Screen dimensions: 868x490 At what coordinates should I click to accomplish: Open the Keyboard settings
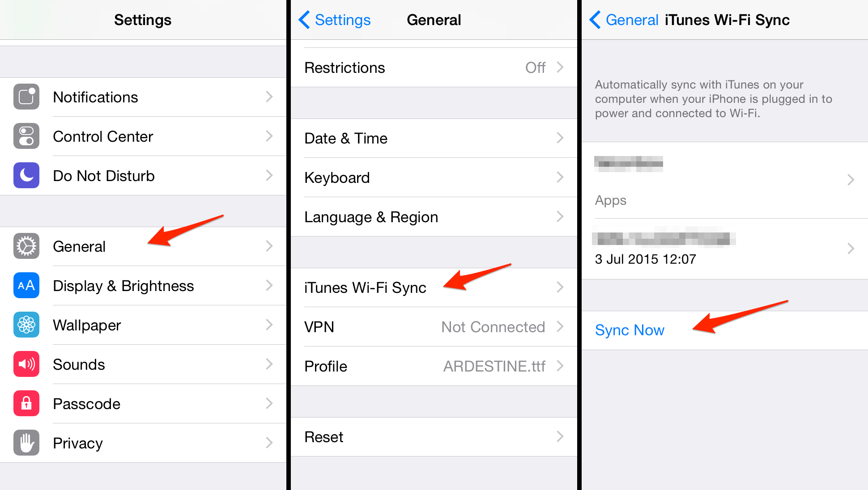(x=434, y=177)
